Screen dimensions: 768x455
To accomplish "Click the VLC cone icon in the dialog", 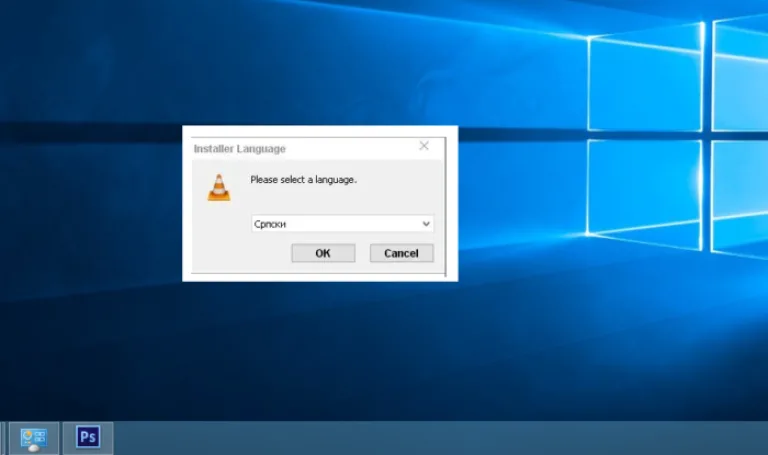I will (x=219, y=188).
